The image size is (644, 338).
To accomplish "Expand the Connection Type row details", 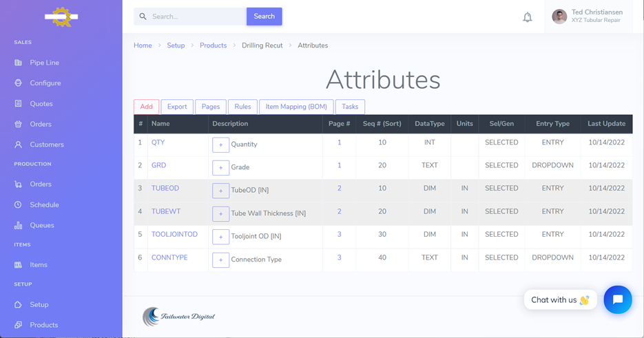I will coord(220,260).
